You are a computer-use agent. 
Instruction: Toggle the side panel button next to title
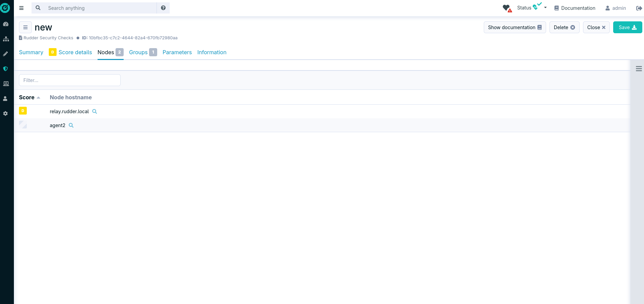coord(25,27)
